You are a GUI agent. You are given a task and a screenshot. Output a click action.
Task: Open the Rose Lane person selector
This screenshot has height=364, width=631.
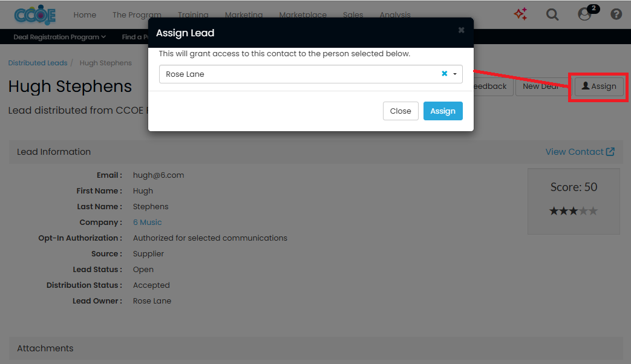click(x=296, y=74)
